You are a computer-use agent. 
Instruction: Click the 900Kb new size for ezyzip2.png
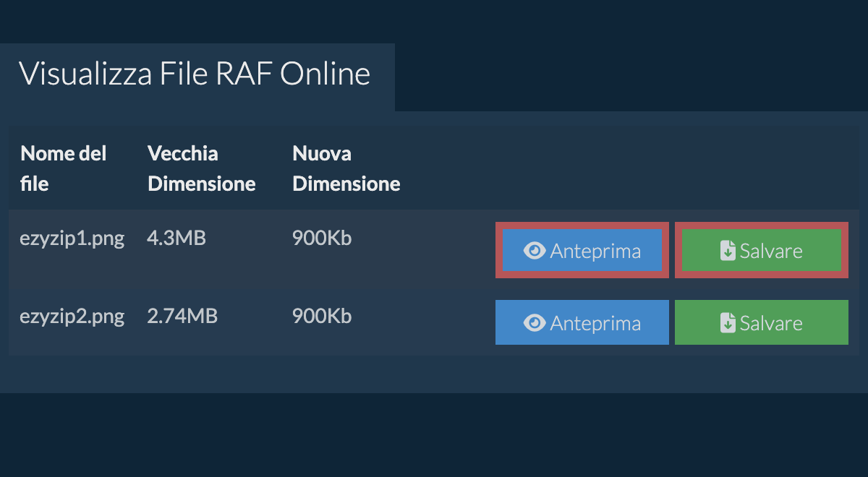(322, 317)
